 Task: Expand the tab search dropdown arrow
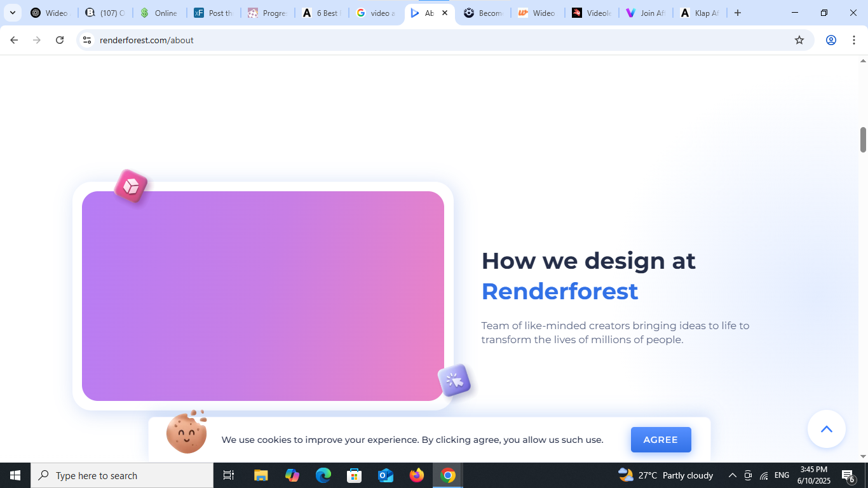[12, 13]
